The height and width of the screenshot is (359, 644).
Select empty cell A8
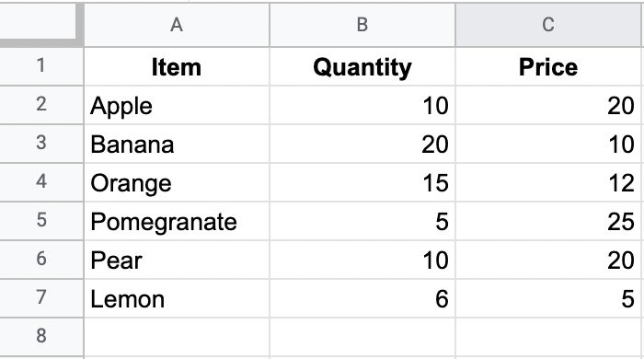[177, 337]
